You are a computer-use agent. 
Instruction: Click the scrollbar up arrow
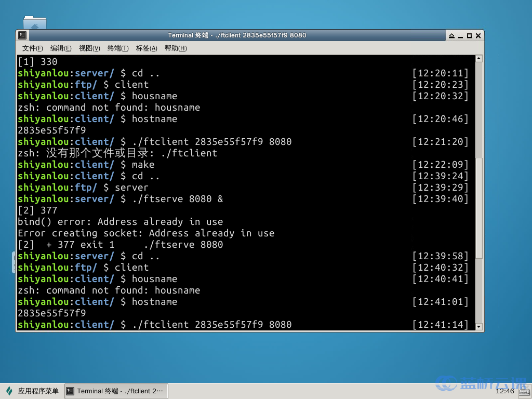479,59
